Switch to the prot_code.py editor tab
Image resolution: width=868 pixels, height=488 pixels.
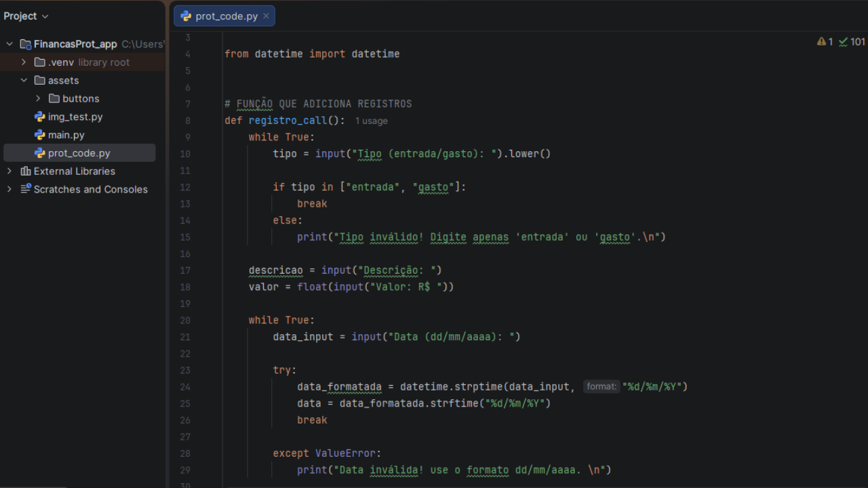tap(224, 16)
